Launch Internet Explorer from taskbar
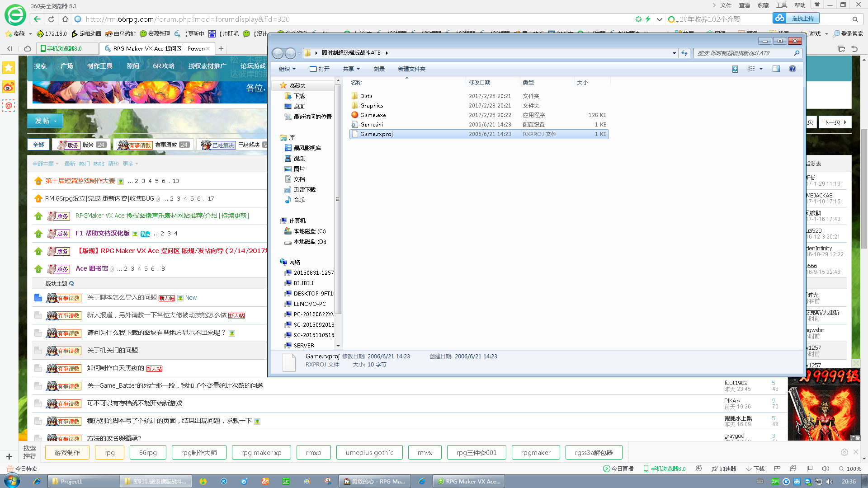This screenshot has width=868, height=488. [37, 481]
